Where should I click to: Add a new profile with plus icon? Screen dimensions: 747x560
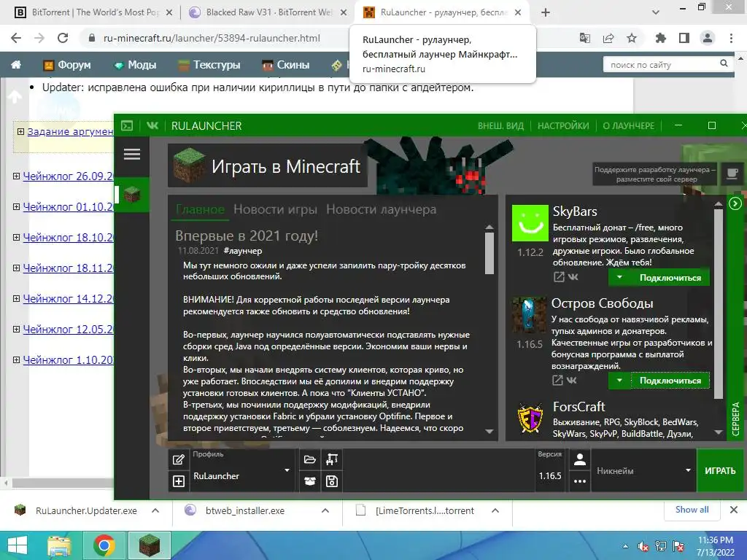point(179,481)
